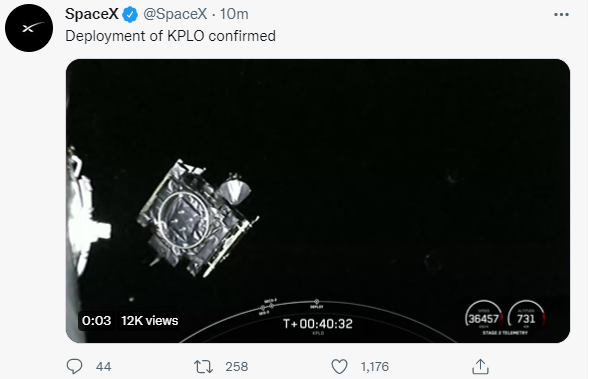Click the 36457 speed telemetry gauge
Screen dimensions: 589x379
pos(484,317)
